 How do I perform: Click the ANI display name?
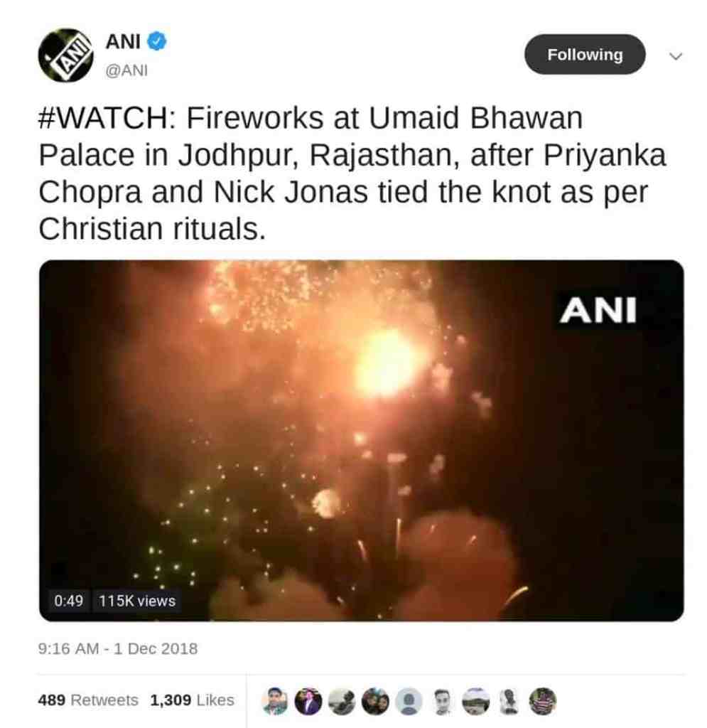point(123,42)
